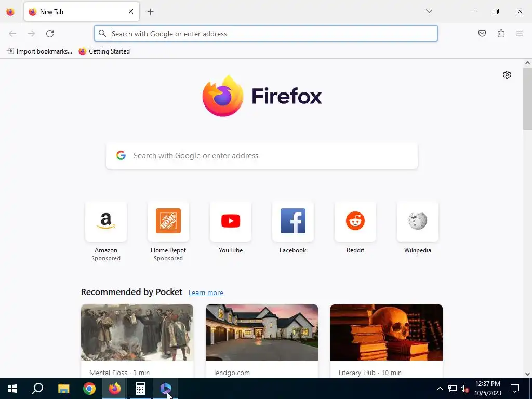Open the Extensions puzzle icon

point(501,33)
